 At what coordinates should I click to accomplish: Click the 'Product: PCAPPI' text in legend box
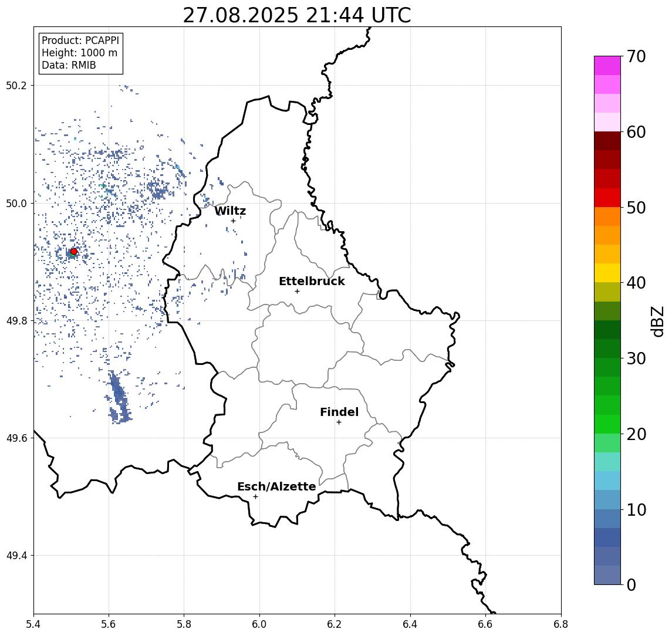[x=80, y=40]
